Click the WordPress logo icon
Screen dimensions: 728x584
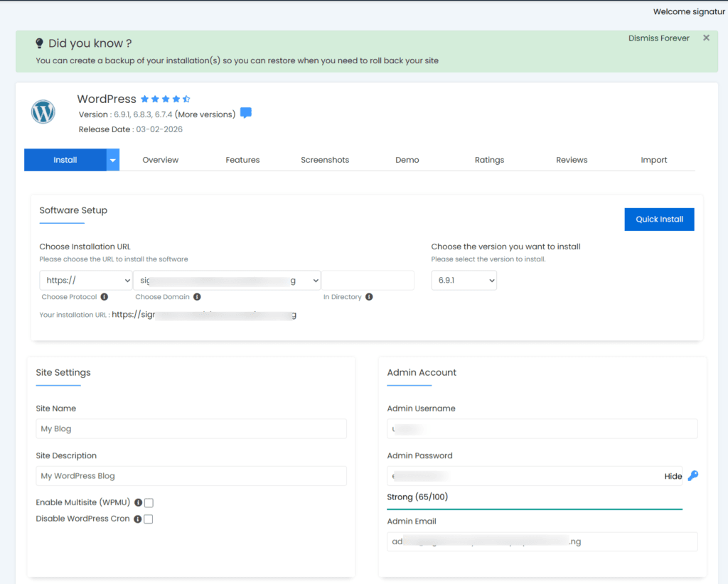[43, 112]
